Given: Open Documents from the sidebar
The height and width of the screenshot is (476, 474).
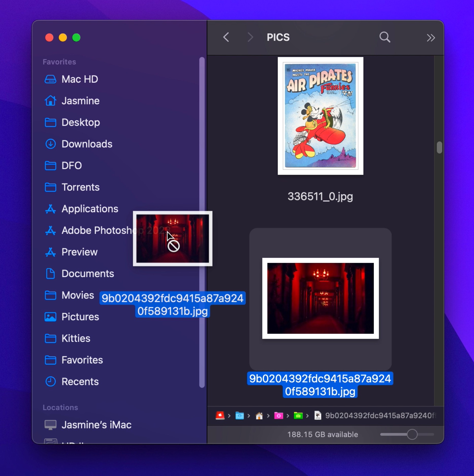Looking at the screenshot, I should coord(79,274).
